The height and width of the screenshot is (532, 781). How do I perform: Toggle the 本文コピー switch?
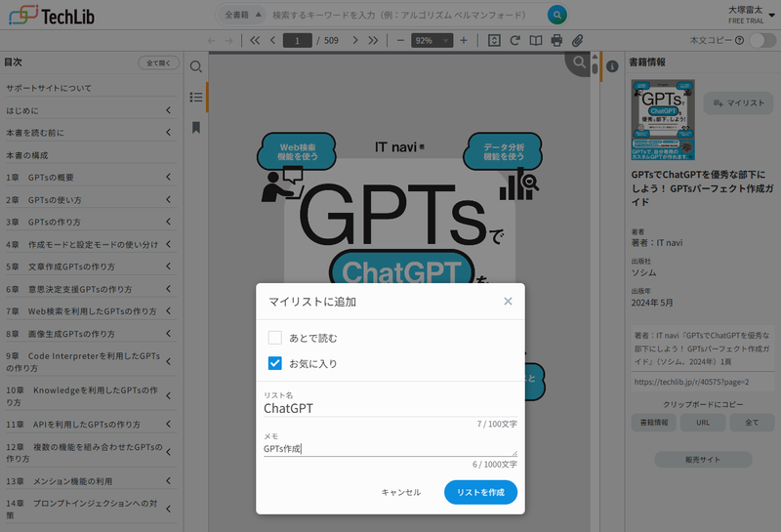point(762,40)
